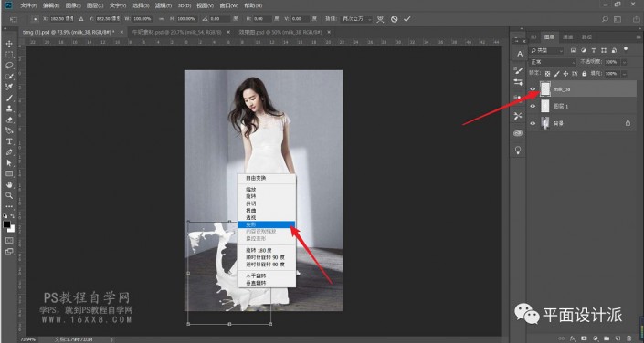Hide the milk_38 layer eye icon

533,89
